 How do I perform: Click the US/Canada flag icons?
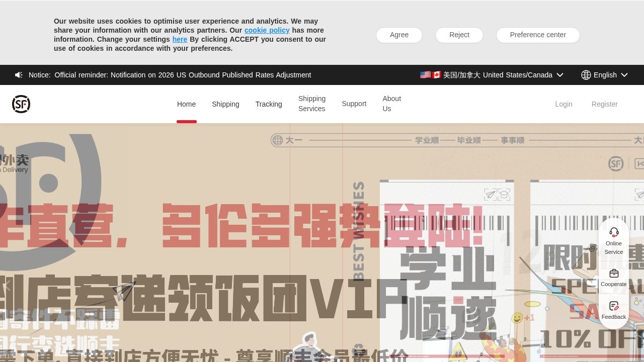pos(429,74)
